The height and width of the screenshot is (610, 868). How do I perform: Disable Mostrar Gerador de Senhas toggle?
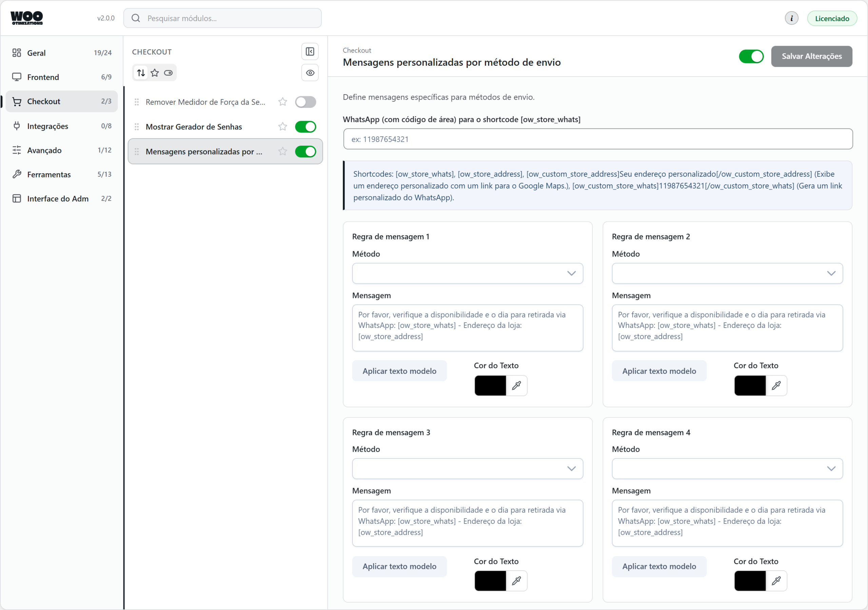(305, 127)
